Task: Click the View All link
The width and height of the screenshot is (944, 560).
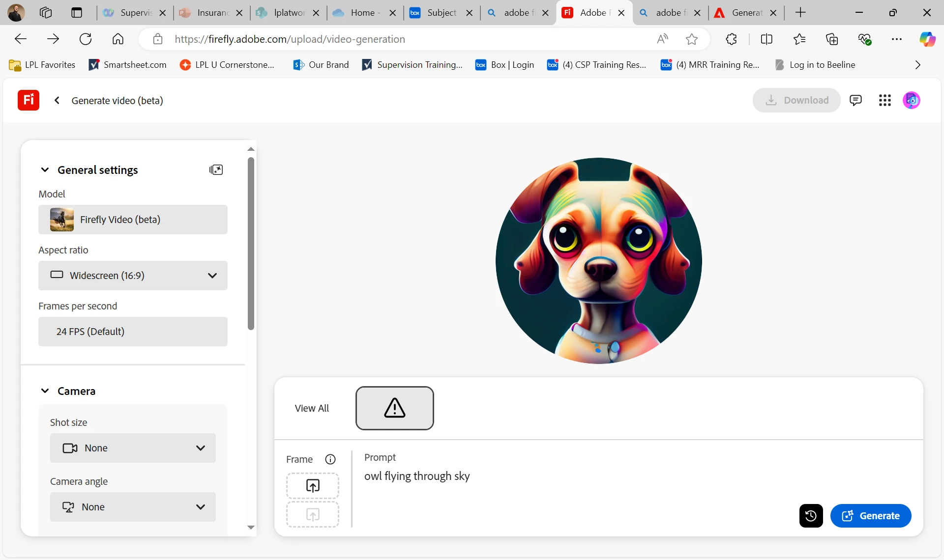Action: [x=312, y=408]
